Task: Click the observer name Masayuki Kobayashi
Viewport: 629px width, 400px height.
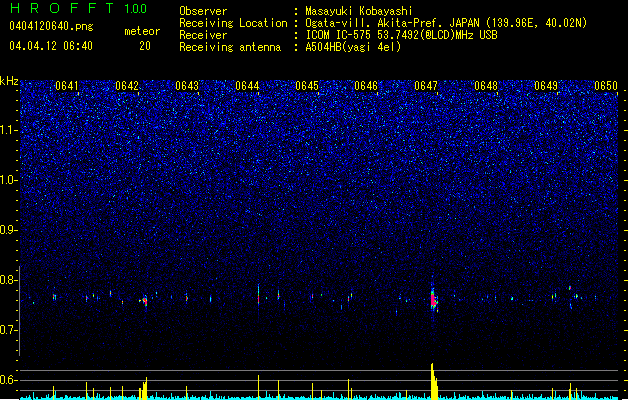Action: (x=359, y=11)
